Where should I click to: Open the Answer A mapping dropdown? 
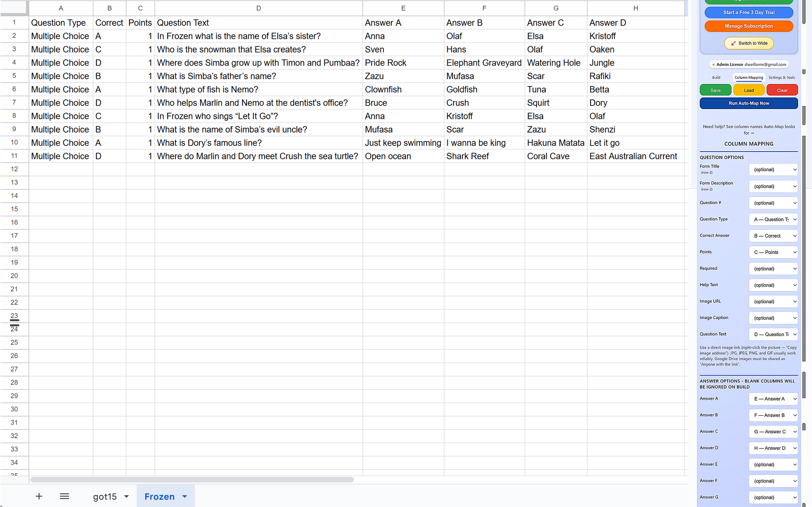point(773,399)
